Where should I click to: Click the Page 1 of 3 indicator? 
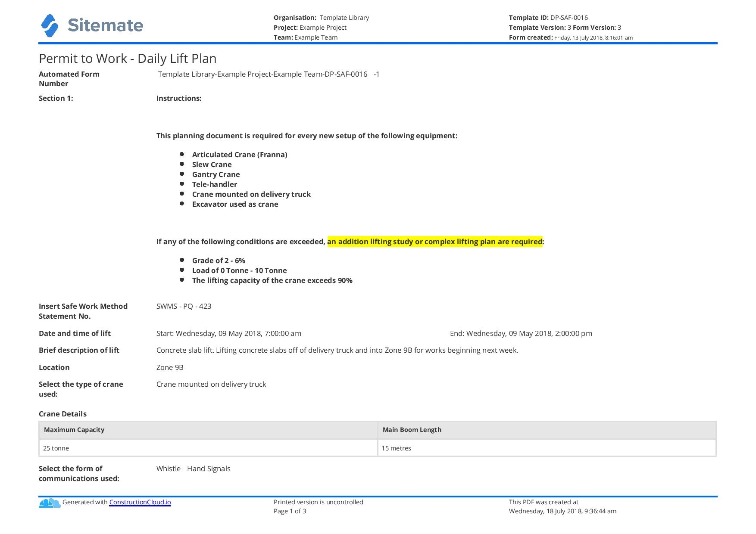pyautogui.click(x=290, y=511)
